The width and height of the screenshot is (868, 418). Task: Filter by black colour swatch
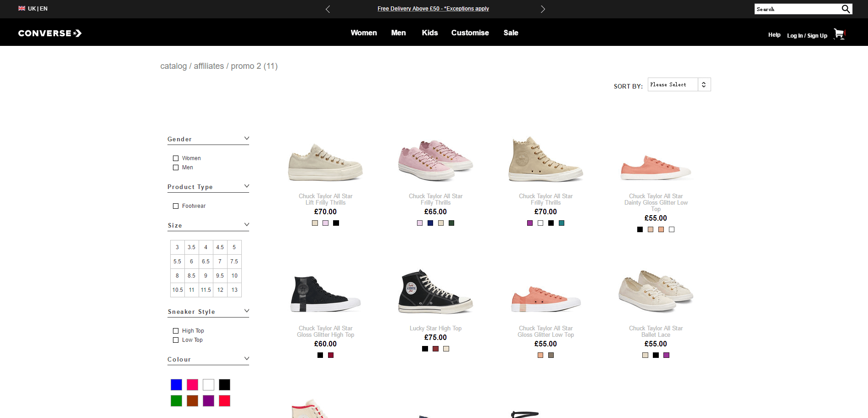point(224,385)
